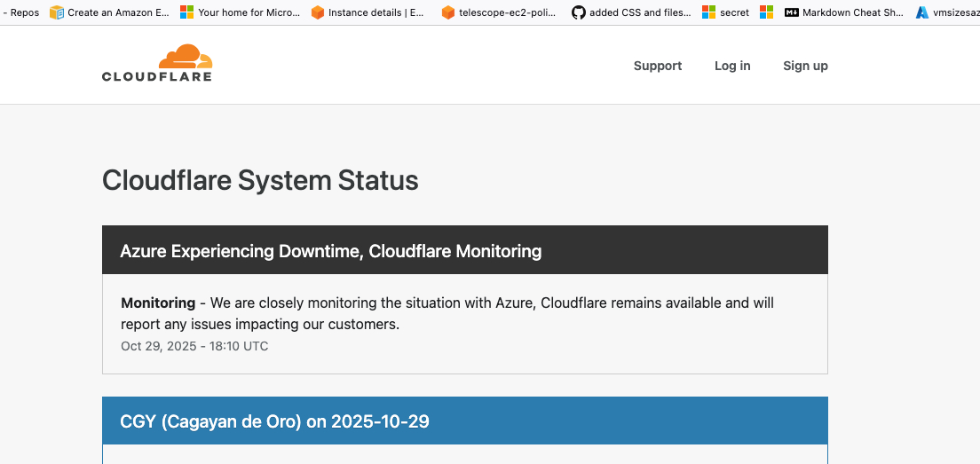Open the telescope-ec2-poli... bookmark icon

[448, 12]
